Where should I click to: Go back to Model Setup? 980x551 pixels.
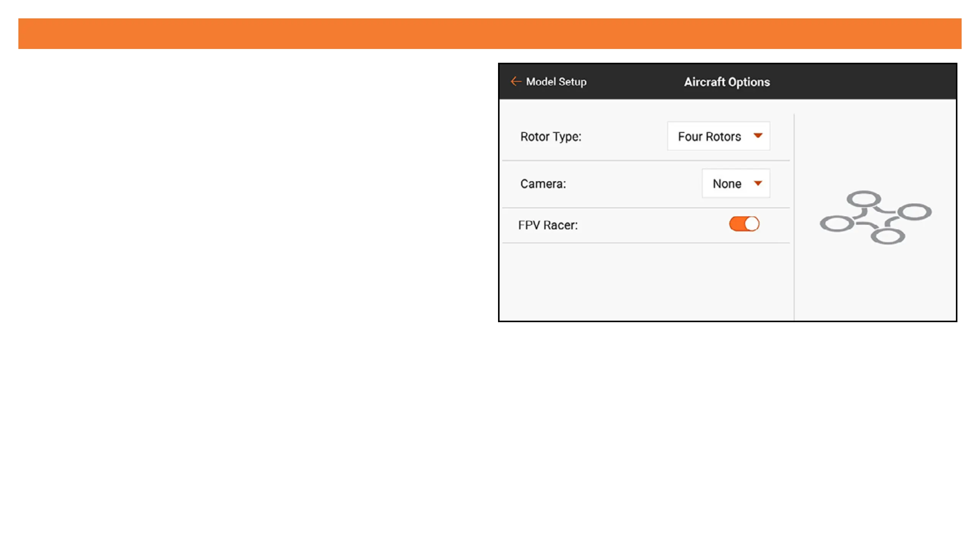[x=556, y=82]
